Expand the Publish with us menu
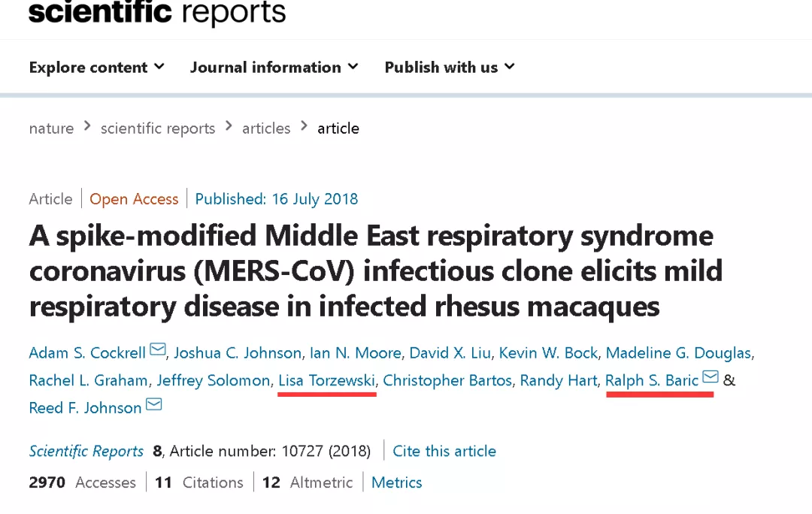This screenshot has width=812, height=514. click(x=450, y=68)
